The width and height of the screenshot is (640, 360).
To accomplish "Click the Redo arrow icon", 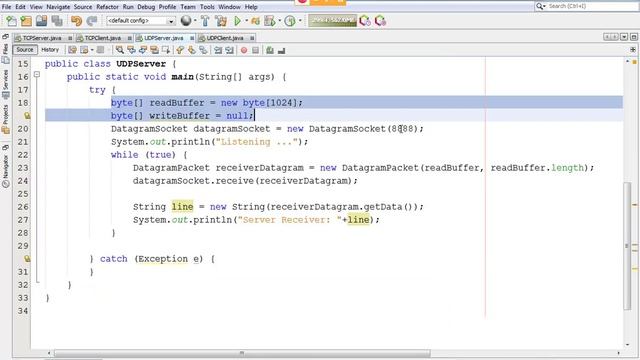I will coord(92,21).
